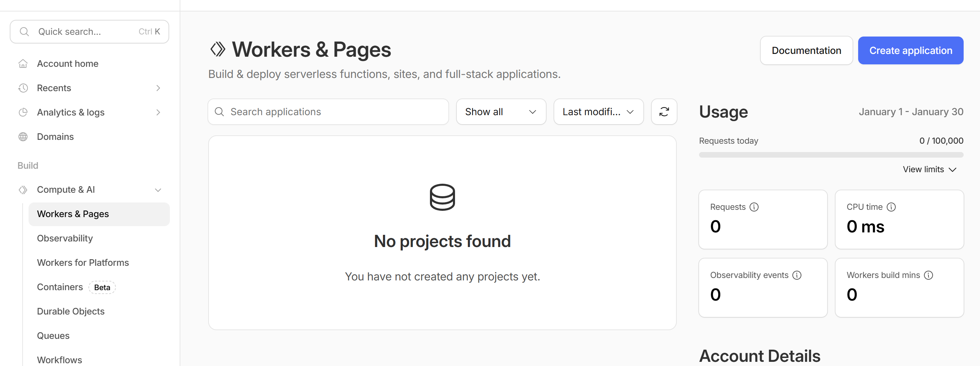Click the Requests usage card
Screen dimensions: 980x366
point(763,219)
